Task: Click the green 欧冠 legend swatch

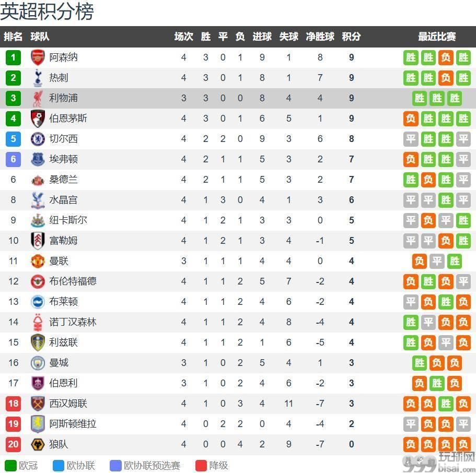Action: tap(11, 465)
